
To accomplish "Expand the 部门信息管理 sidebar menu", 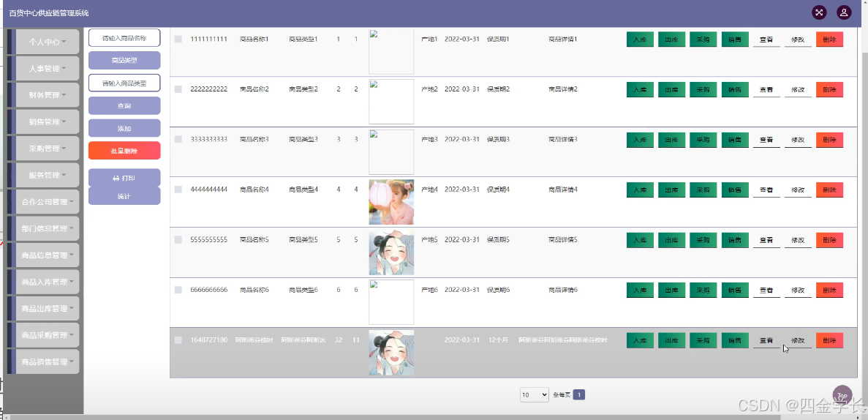I will point(48,228).
